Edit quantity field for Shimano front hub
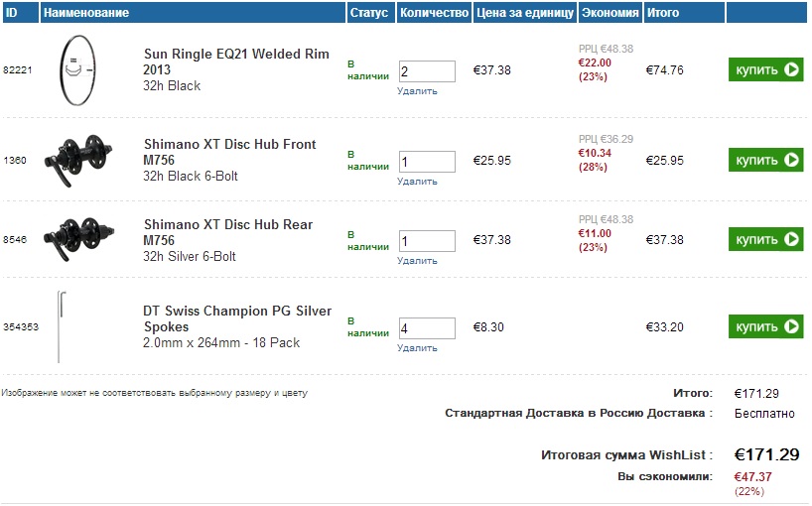Viewport: 812px width, 506px height. (426, 162)
